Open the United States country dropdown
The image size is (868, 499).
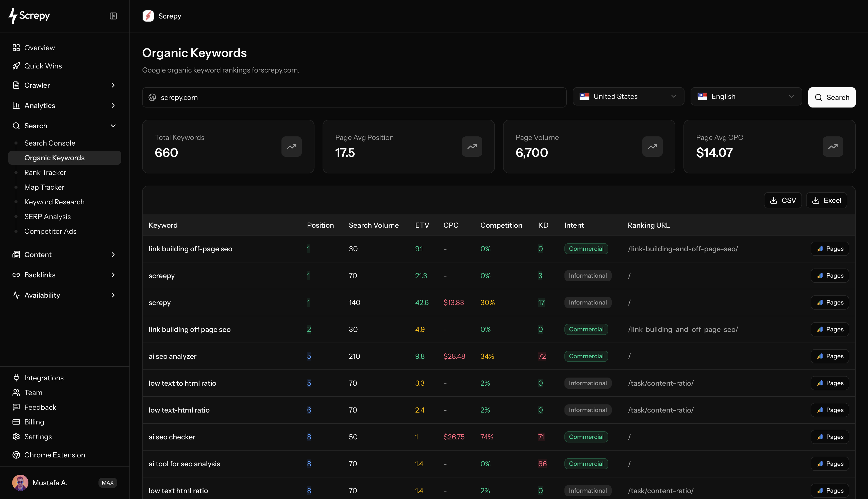[628, 97]
